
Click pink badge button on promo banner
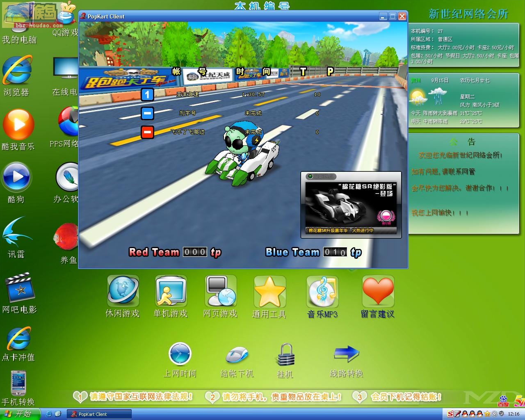click(x=386, y=216)
